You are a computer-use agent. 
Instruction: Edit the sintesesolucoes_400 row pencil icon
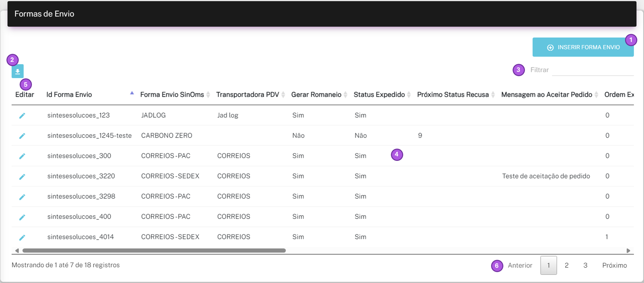pyautogui.click(x=22, y=217)
